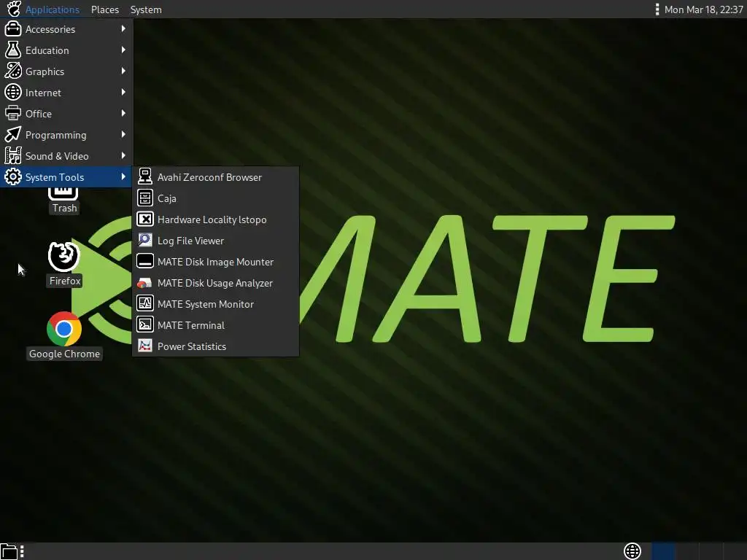Expand the Programming submenu arrow
The image size is (747, 560).
123,134
